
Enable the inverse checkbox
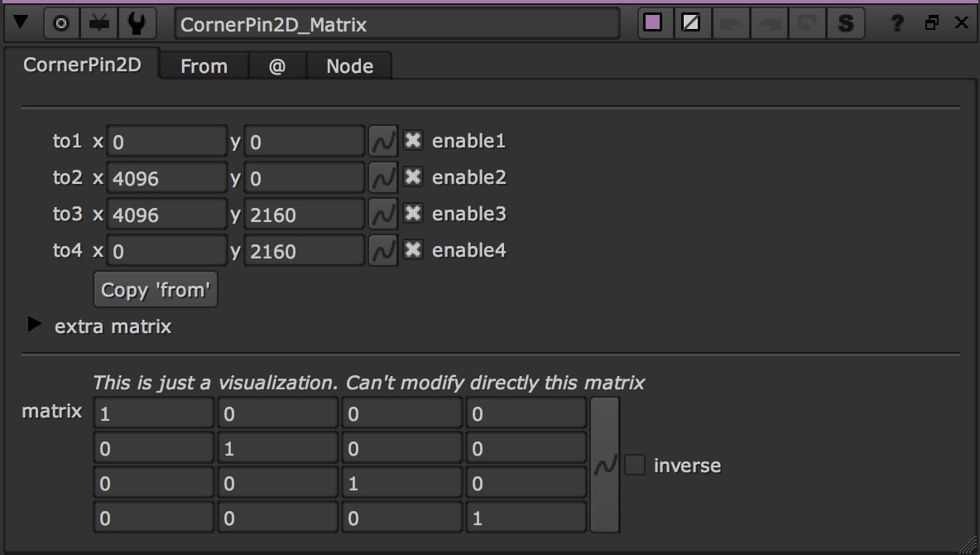click(635, 466)
